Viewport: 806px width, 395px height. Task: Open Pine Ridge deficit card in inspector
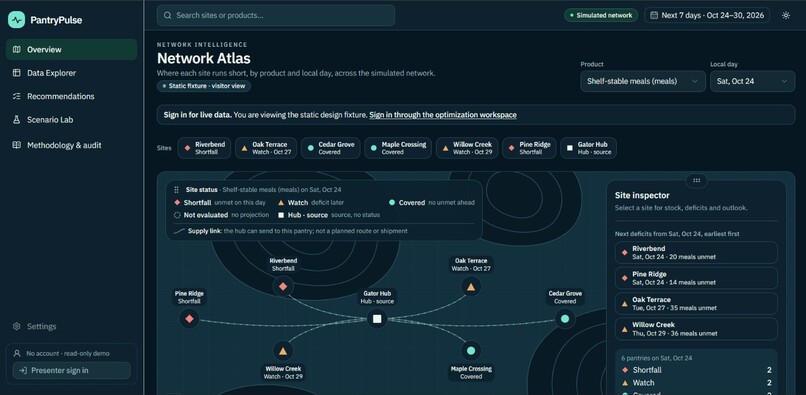click(x=696, y=278)
